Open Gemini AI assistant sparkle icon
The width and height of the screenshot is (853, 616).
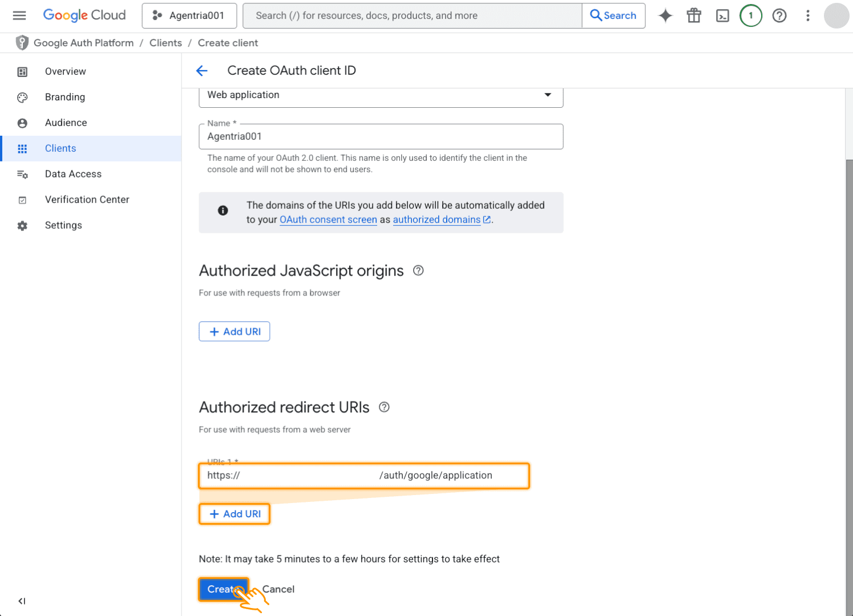[x=665, y=15]
